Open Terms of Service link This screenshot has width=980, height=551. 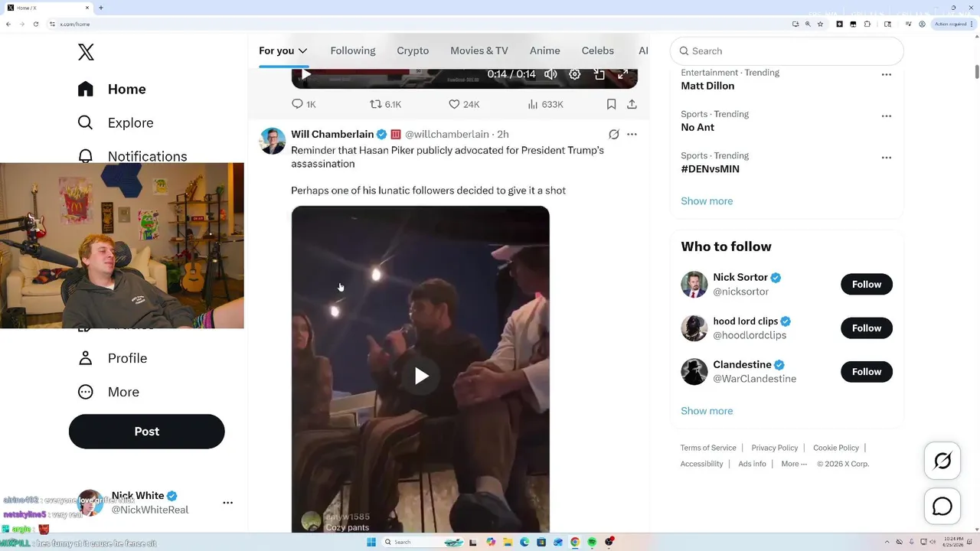[x=708, y=448]
